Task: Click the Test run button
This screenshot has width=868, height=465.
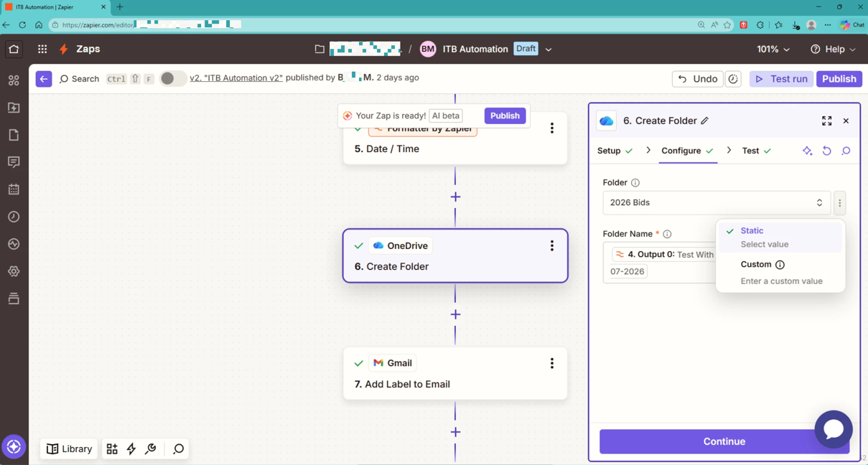Action: pos(781,79)
